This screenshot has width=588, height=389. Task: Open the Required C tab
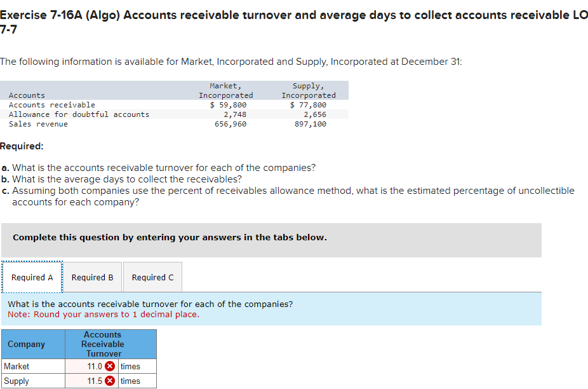152,277
